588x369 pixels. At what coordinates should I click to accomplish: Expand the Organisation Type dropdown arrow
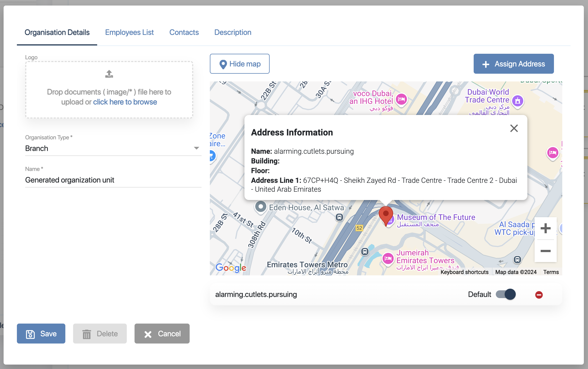[x=197, y=148]
